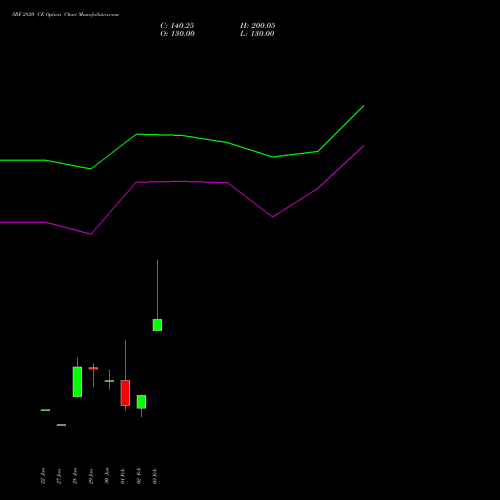Screen dimensions: 500x500
Task: Select the 30 Jan date label
Action: (x=107, y=476)
